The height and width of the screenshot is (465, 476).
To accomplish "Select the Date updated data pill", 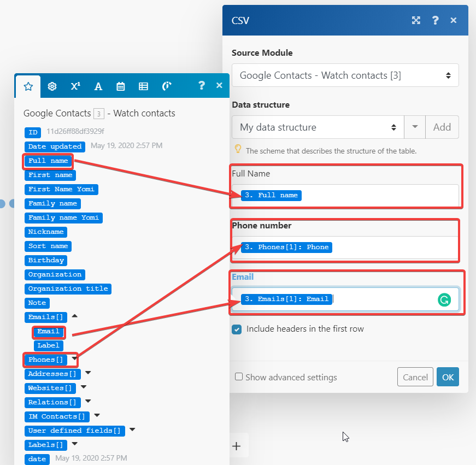I will click(55, 146).
